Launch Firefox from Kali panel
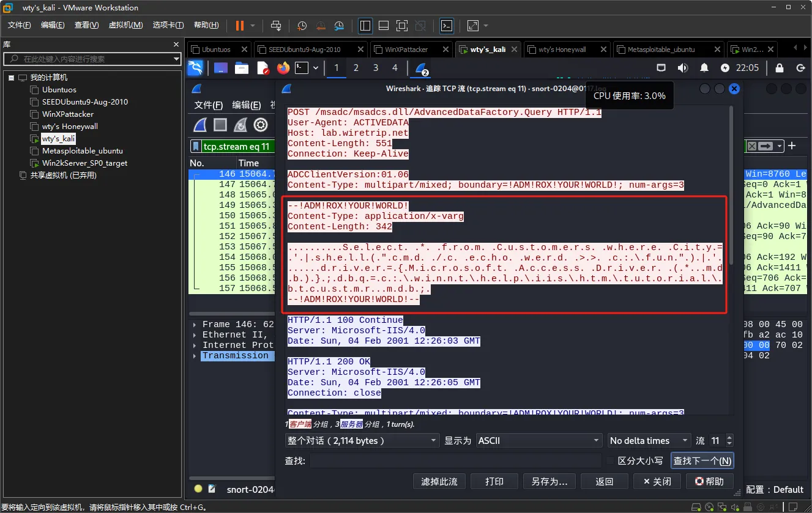 click(283, 68)
